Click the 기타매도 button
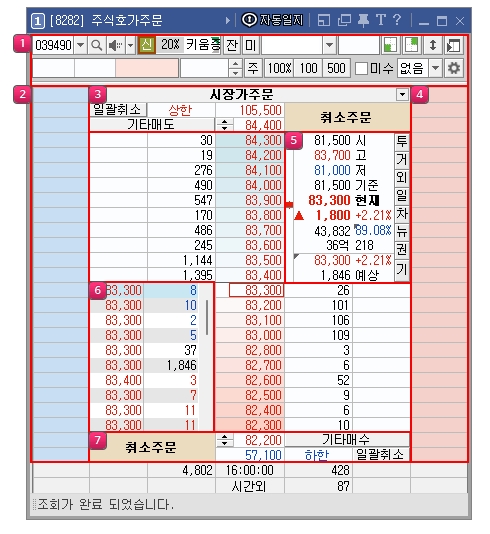 click(152, 125)
